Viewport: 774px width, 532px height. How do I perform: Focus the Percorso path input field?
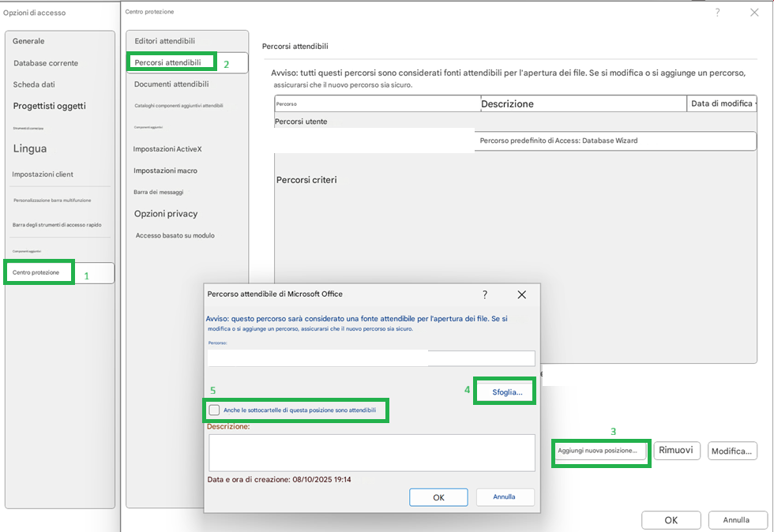[x=371, y=358]
